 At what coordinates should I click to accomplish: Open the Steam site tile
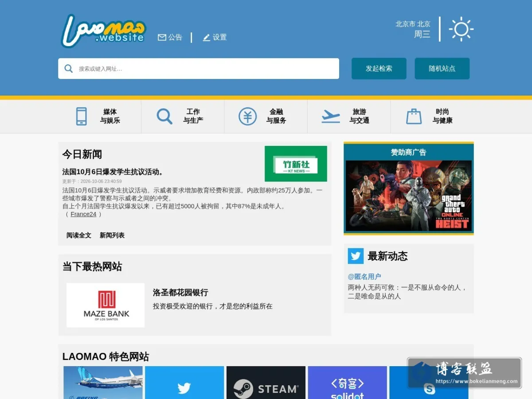[x=266, y=382]
